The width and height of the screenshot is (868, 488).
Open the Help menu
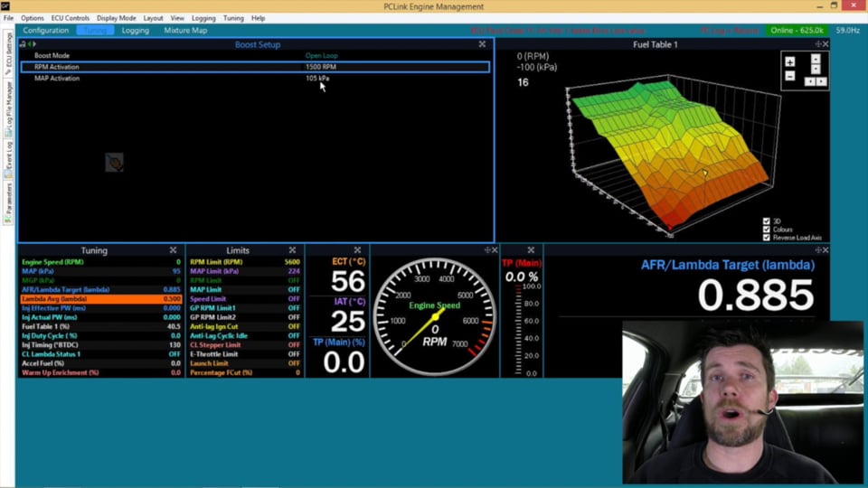(258, 18)
